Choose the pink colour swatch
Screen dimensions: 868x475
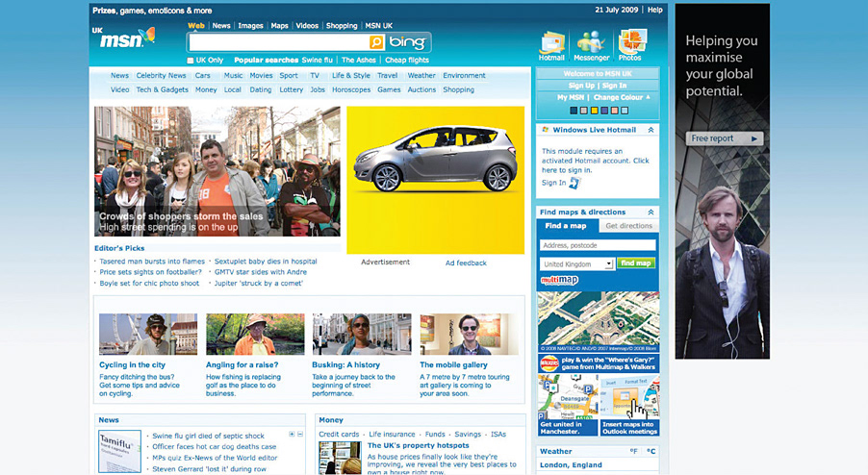coord(615,110)
